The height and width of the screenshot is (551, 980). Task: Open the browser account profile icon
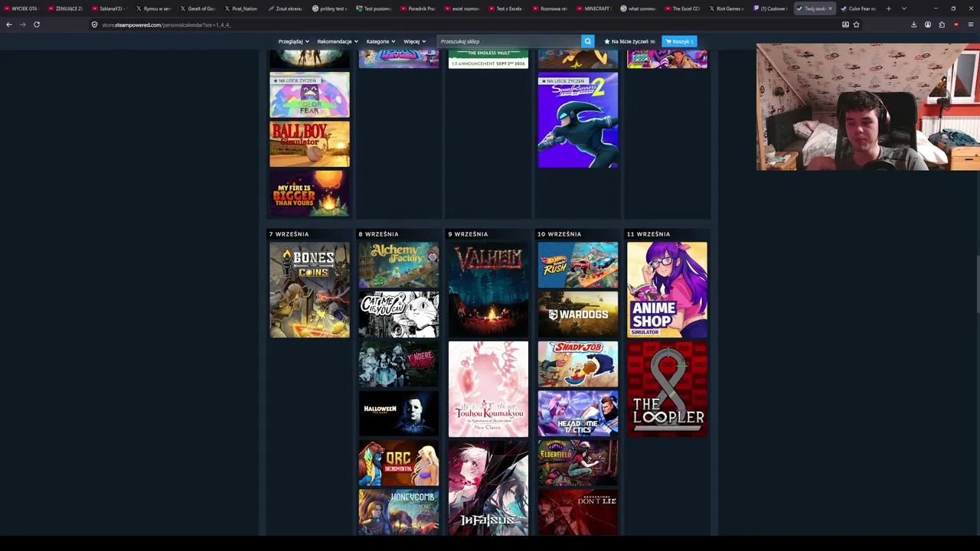point(927,24)
